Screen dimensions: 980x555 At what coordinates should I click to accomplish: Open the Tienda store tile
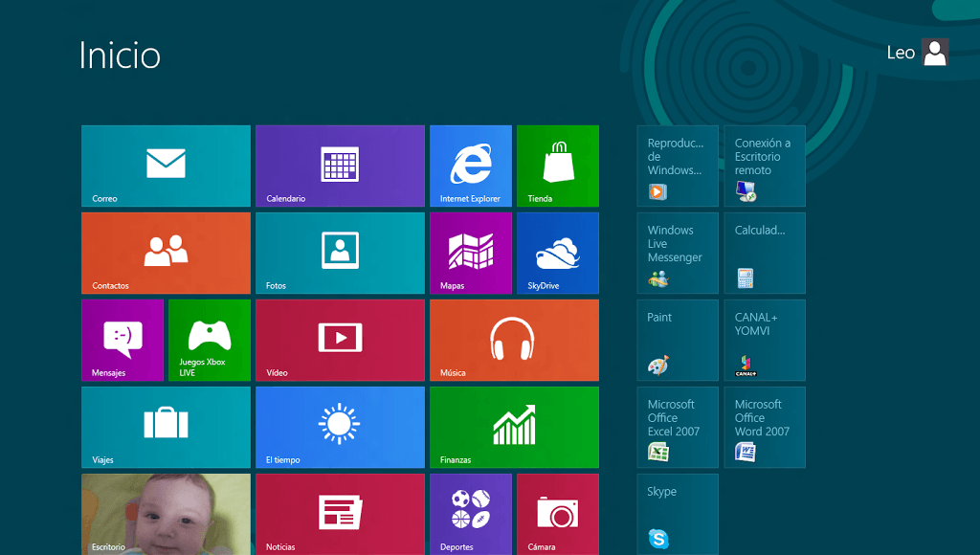click(558, 166)
